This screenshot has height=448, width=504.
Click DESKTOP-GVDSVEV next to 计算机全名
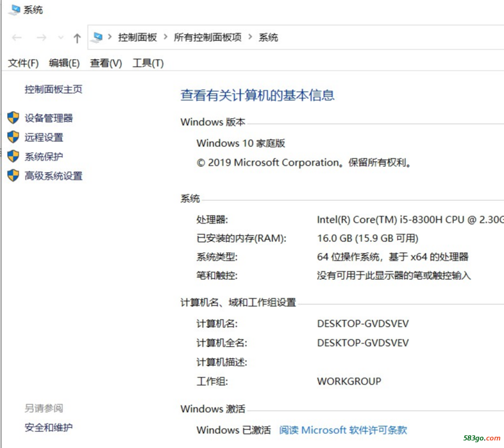363,343
